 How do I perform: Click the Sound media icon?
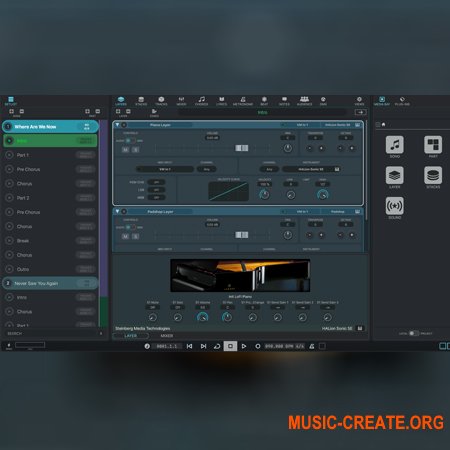coord(395,206)
